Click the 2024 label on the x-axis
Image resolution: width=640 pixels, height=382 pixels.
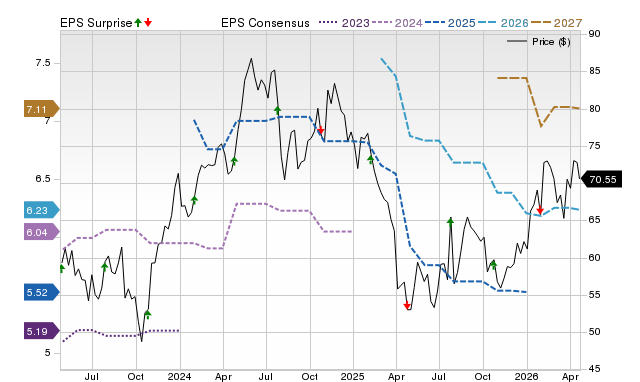tap(180, 376)
